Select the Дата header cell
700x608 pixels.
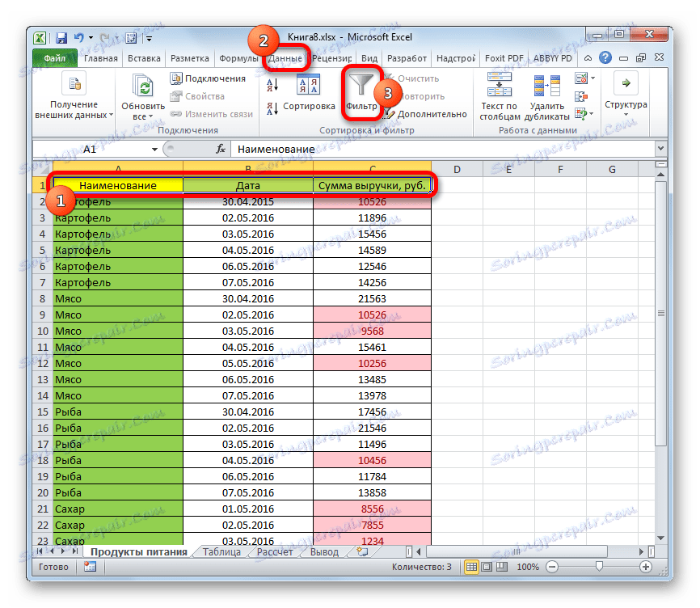[x=248, y=185]
